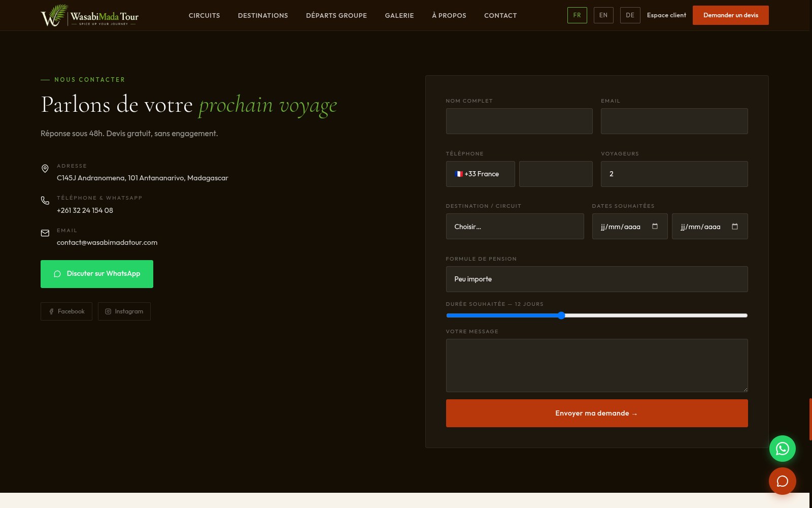
Task: Open the +33 France country code dropdown
Action: 480,174
